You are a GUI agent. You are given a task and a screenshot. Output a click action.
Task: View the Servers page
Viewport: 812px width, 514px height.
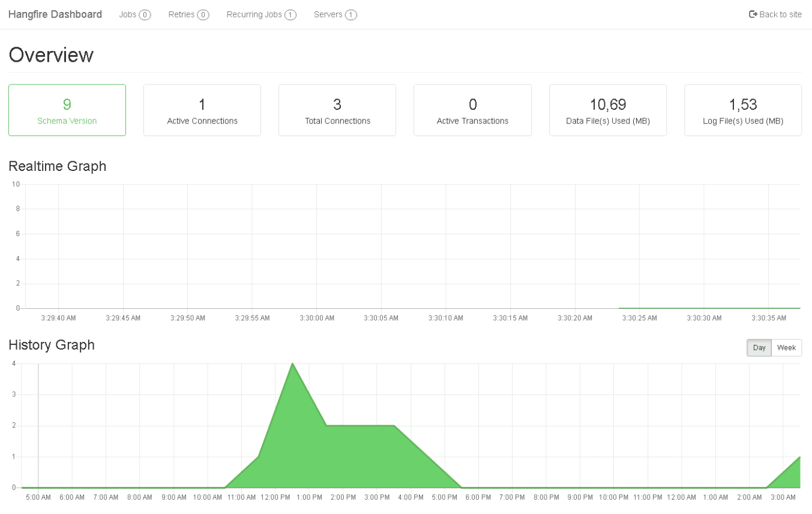click(335, 14)
